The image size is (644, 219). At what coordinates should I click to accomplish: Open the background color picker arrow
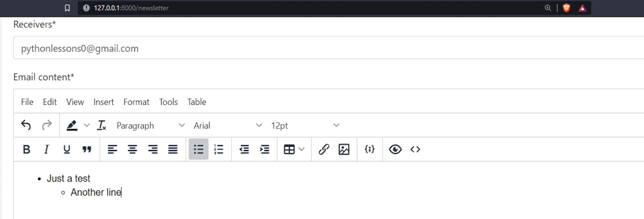click(x=86, y=126)
